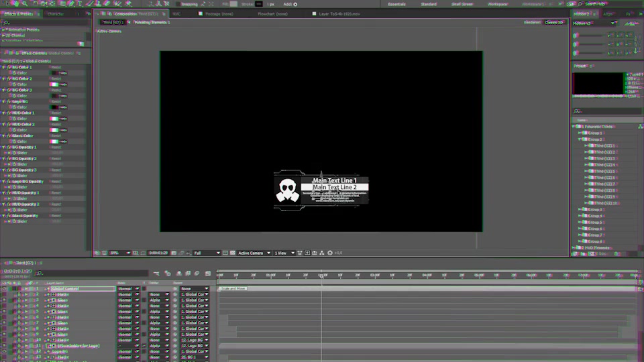Toggle the fx switch for Glass Opacity effect

[x=9, y=215]
